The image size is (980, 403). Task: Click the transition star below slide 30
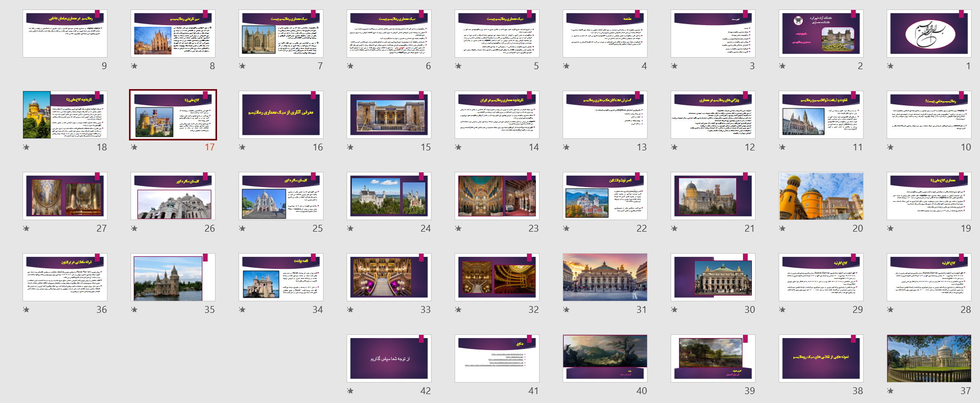(x=674, y=310)
